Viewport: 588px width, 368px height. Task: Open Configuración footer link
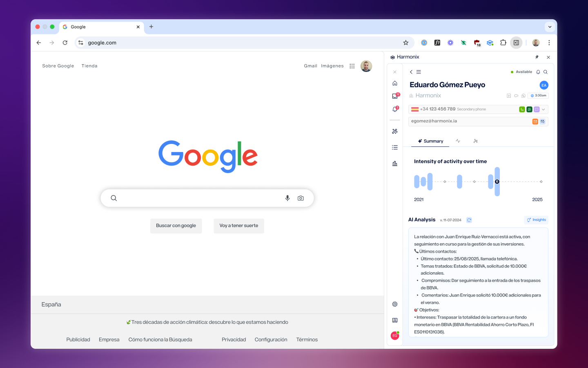pos(271,340)
